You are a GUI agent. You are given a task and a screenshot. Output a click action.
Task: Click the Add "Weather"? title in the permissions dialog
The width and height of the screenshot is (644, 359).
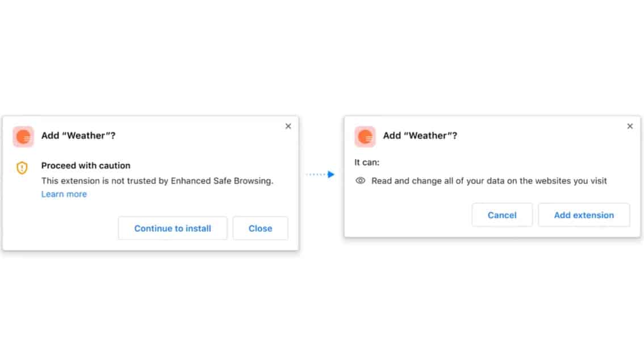pyautogui.click(x=420, y=136)
